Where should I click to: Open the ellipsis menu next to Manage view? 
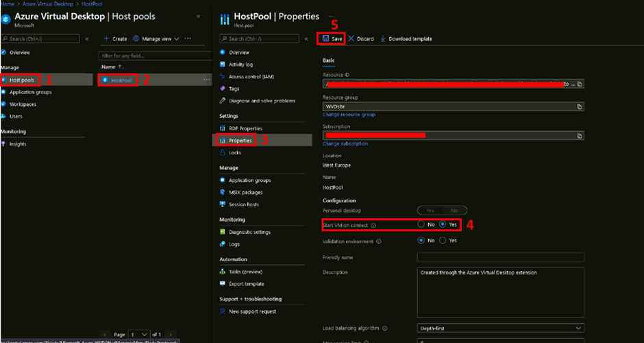pos(188,38)
